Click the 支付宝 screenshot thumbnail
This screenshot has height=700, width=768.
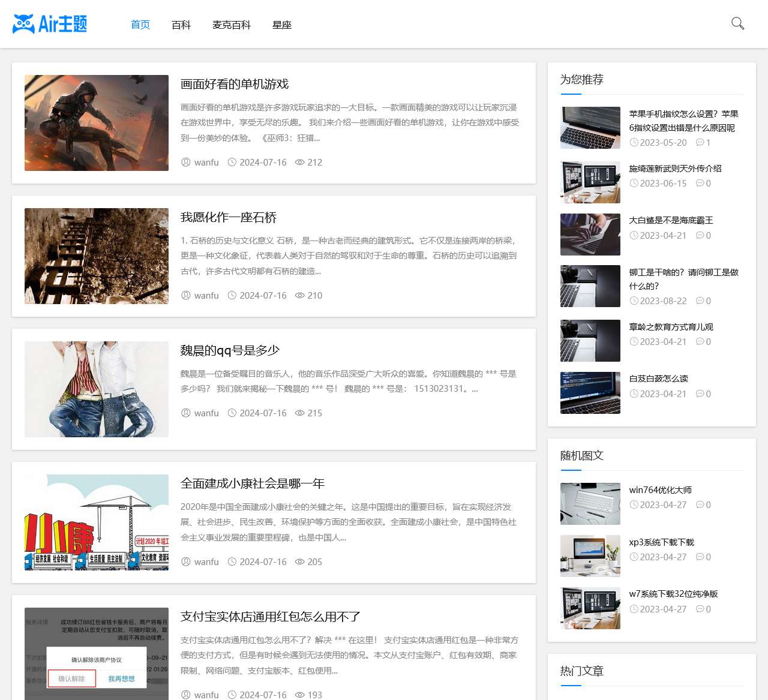click(x=97, y=654)
